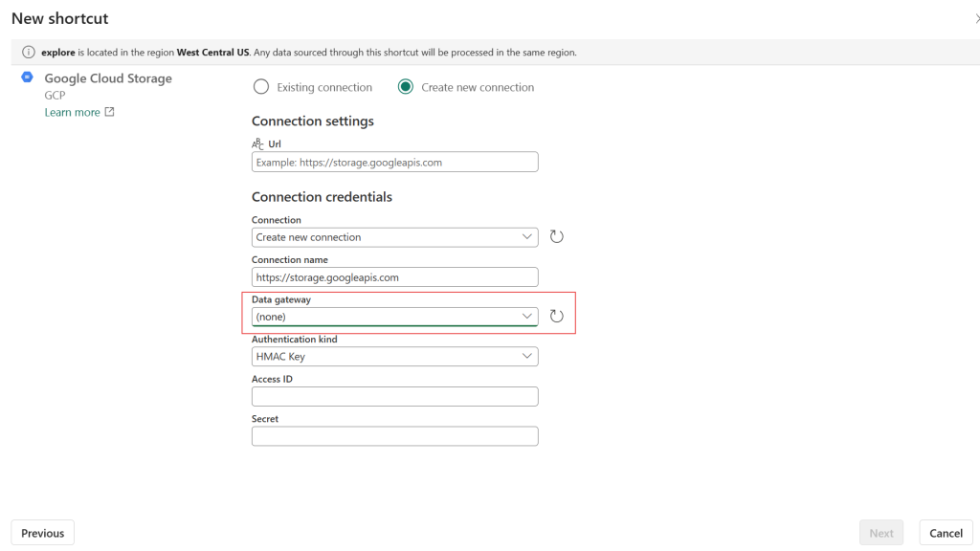Image resolution: width=980 pixels, height=551 pixels.
Task: Click into the Secret field
Action: pyautogui.click(x=395, y=436)
